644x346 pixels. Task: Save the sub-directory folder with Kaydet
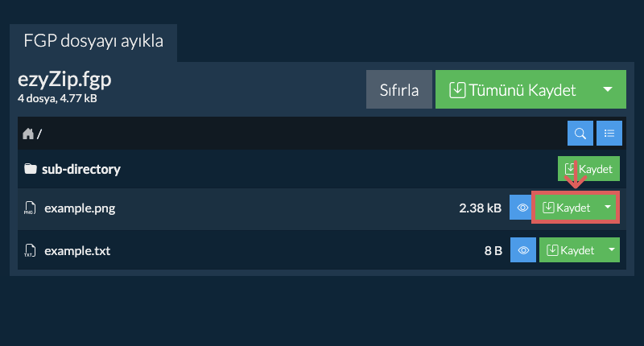coord(588,170)
